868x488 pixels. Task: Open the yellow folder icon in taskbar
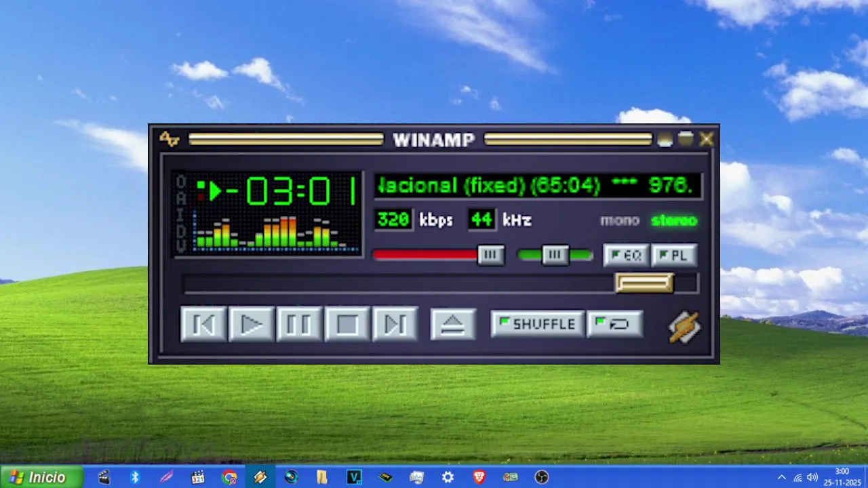coord(322,477)
